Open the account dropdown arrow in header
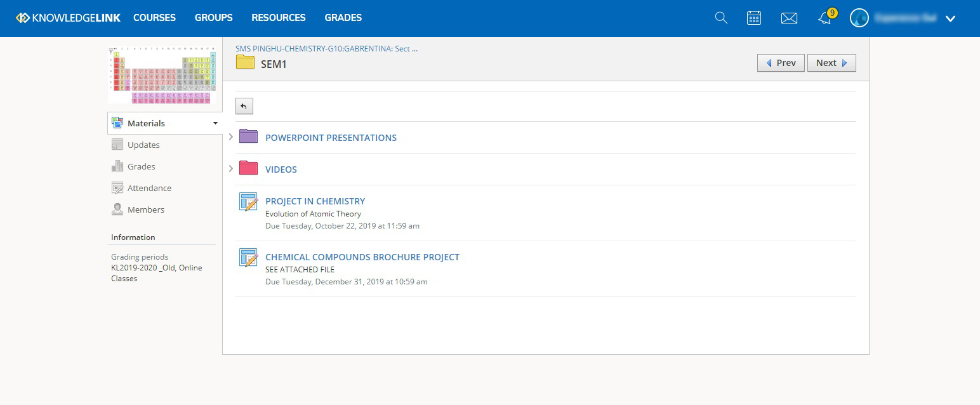 pyautogui.click(x=950, y=18)
